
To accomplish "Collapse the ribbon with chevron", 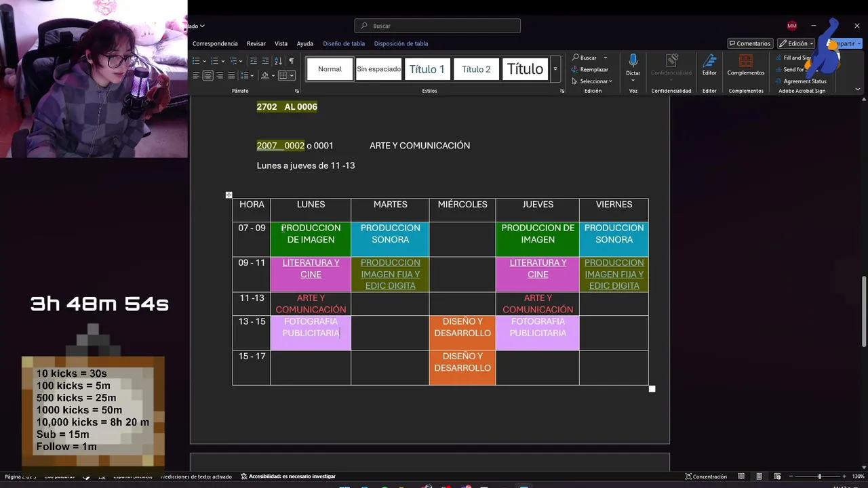I will (858, 89).
